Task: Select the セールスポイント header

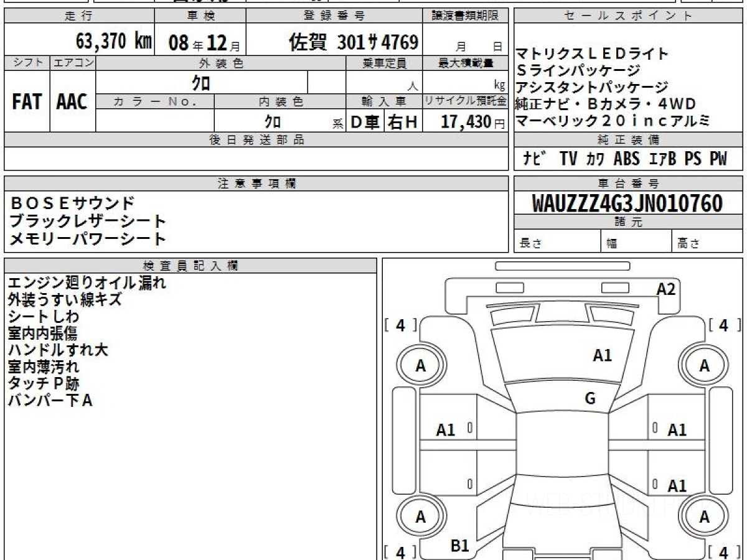Action: tap(628, 16)
